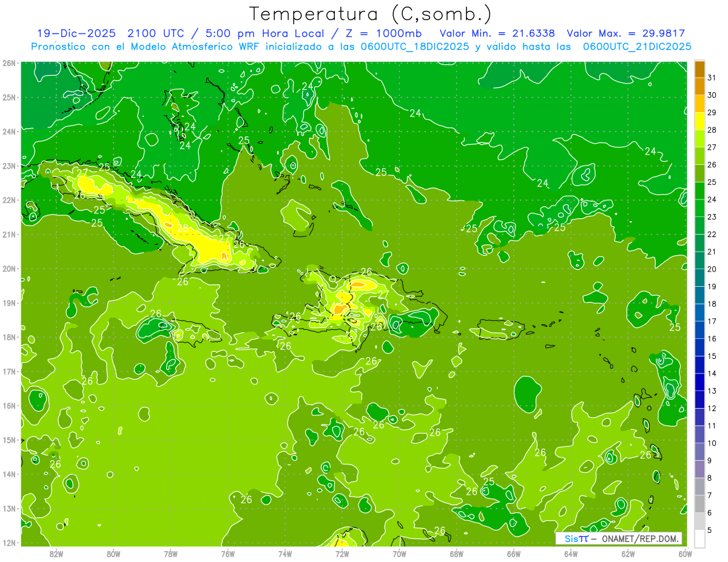This screenshot has width=728, height=562.
Task: Pick the teal legend swatch between 19 and 20
Action: (x=699, y=278)
